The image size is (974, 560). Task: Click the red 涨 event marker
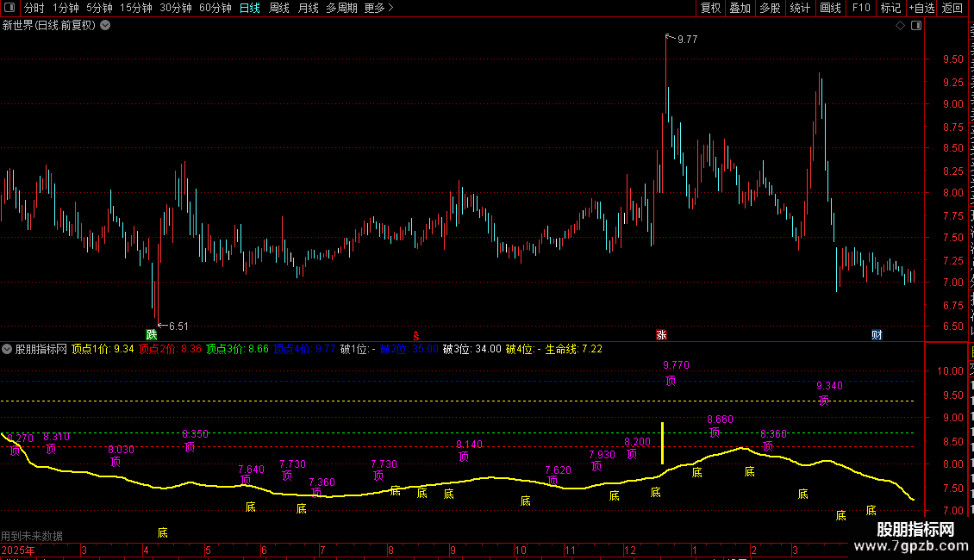tap(661, 334)
